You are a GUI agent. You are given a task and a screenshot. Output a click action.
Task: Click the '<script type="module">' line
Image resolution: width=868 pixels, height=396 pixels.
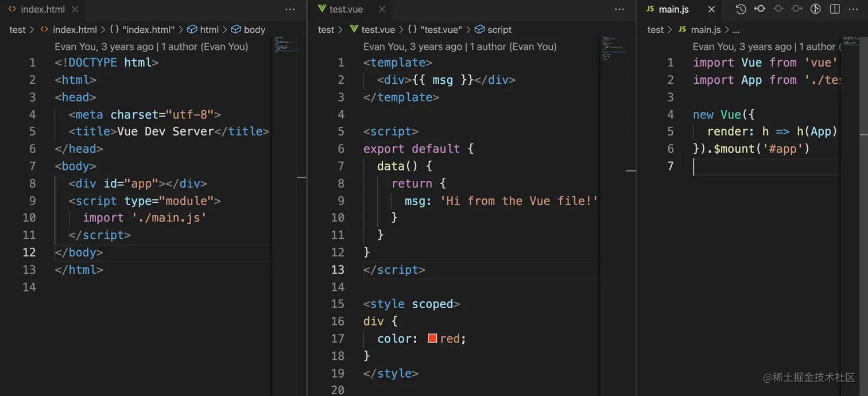tap(145, 201)
